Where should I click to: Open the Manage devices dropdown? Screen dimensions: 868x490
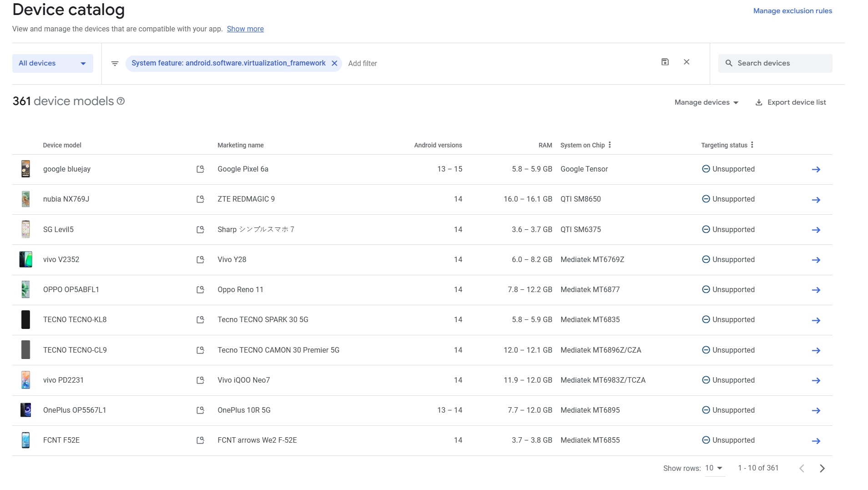(x=706, y=102)
